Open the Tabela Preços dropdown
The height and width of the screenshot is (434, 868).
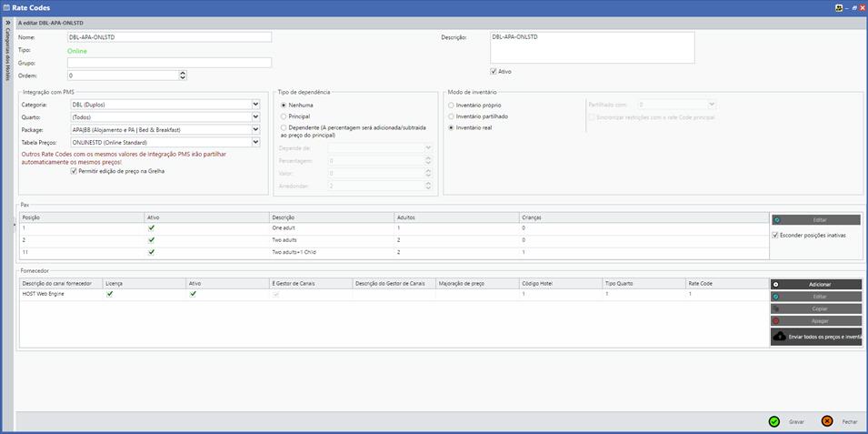coord(255,142)
